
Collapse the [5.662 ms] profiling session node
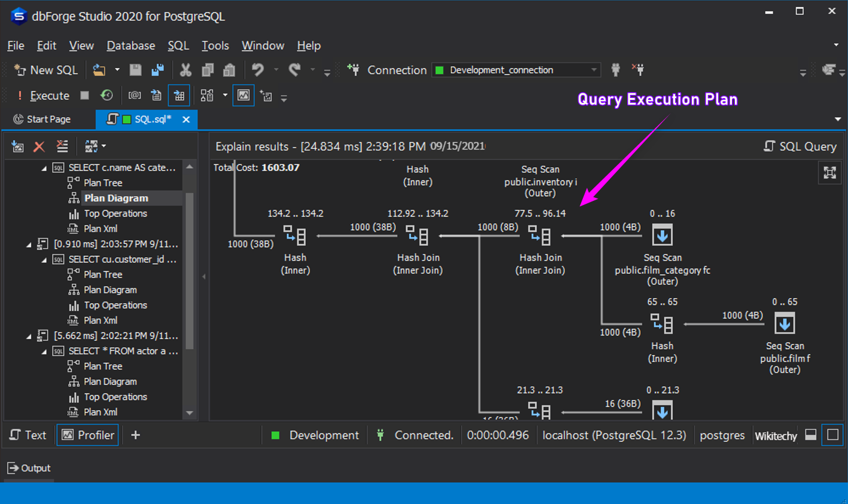click(29, 336)
